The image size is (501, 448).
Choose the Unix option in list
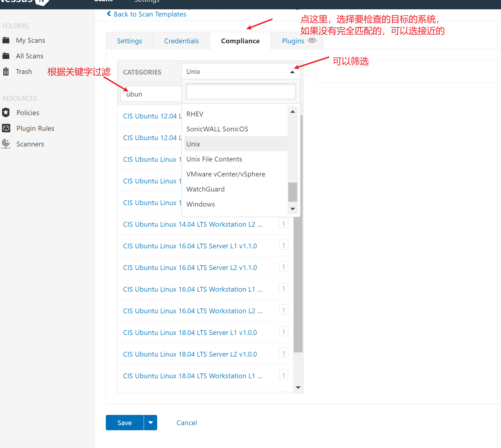(x=236, y=144)
